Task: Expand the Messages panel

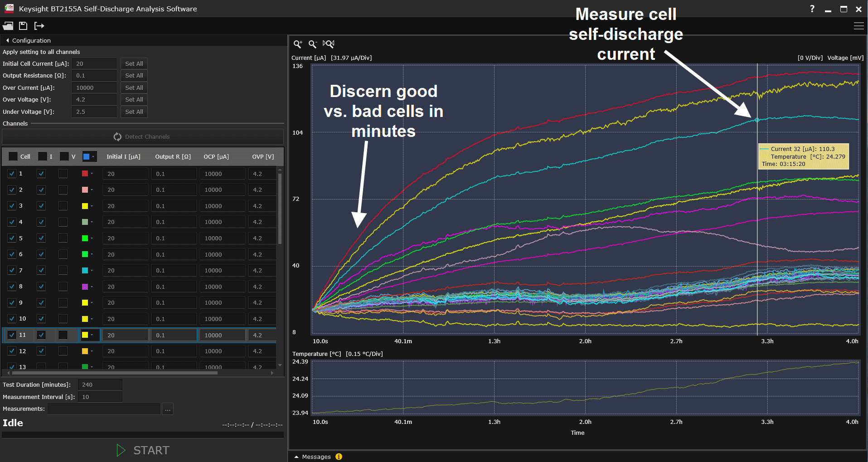Action: (296, 457)
